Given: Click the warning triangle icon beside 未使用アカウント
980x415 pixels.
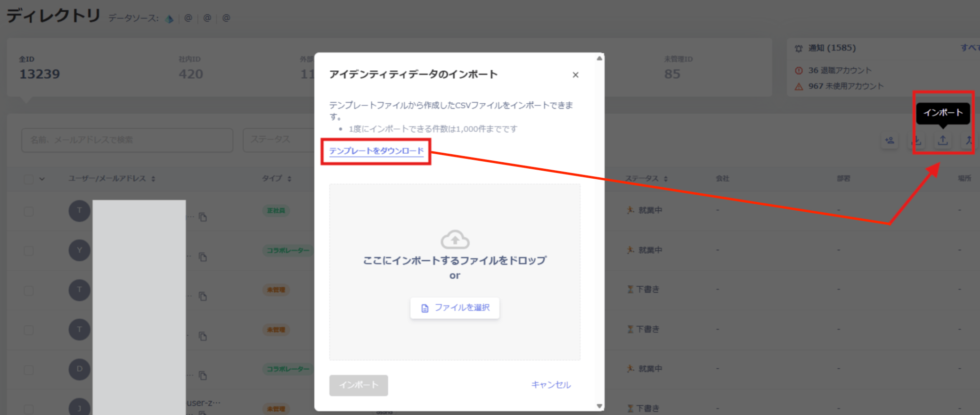Looking at the screenshot, I should click(x=799, y=87).
